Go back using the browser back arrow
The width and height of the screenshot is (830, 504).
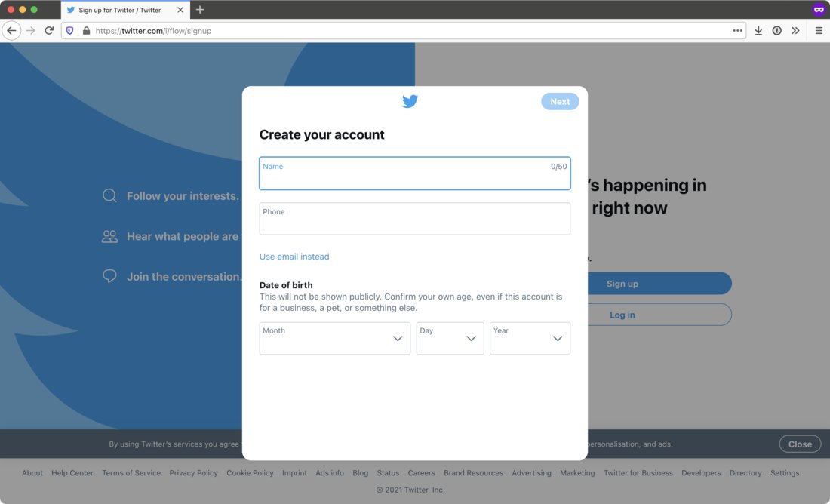pos(11,31)
